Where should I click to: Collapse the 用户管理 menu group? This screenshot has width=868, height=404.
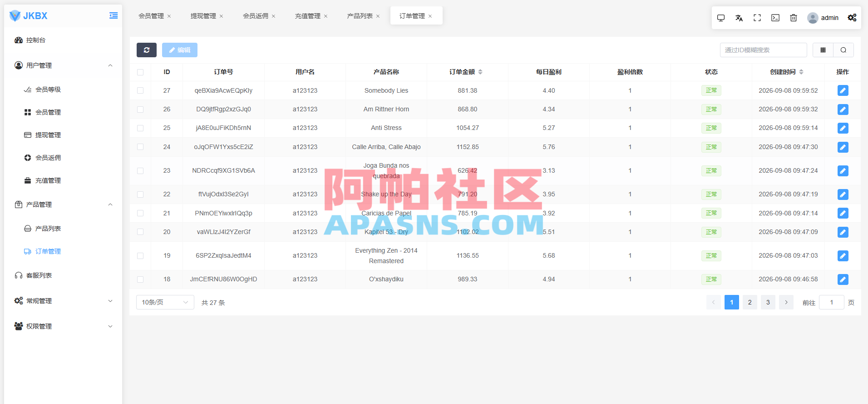(63, 65)
